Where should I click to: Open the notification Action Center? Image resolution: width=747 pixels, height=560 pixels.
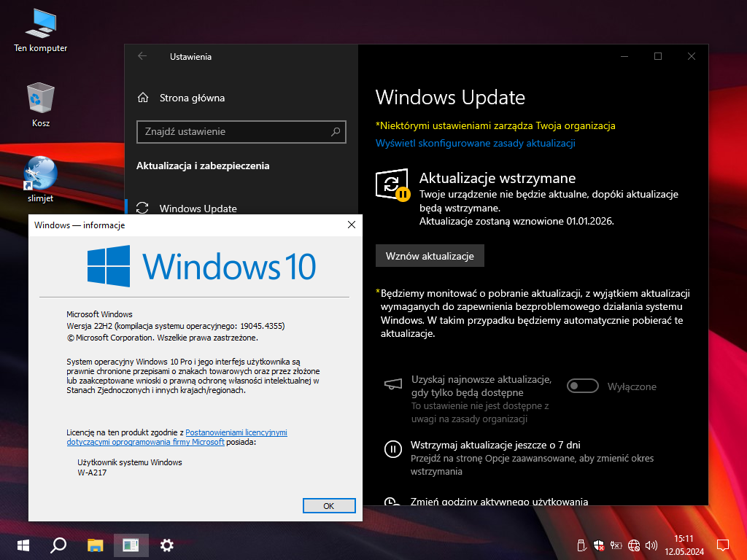723,545
